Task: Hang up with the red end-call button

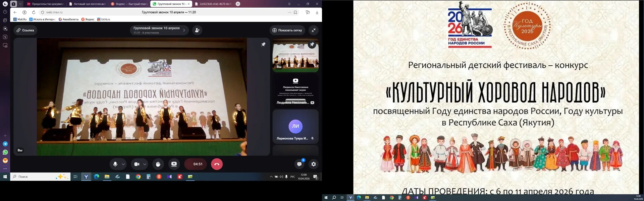Action: pyautogui.click(x=217, y=164)
